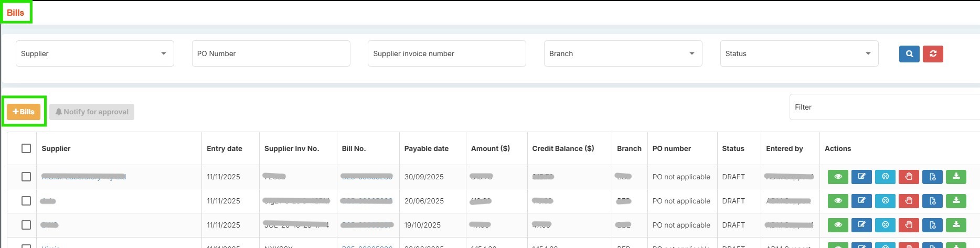
Task: Click red hand icon for 20/06/2025 bill
Action: point(909,201)
